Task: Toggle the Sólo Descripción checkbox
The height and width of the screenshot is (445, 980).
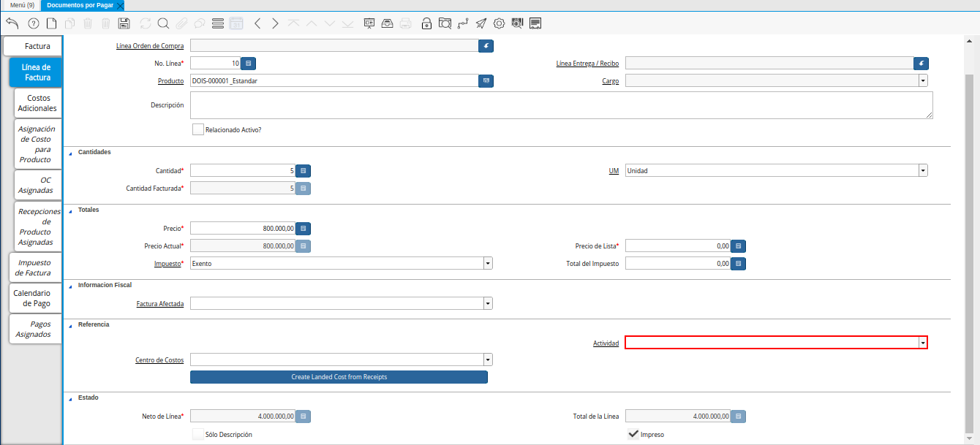Action: [197, 434]
